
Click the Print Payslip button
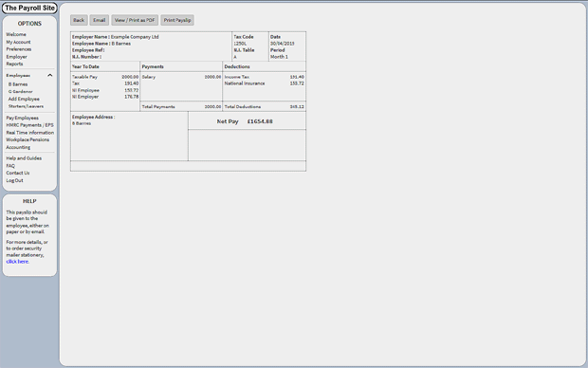coord(177,20)
